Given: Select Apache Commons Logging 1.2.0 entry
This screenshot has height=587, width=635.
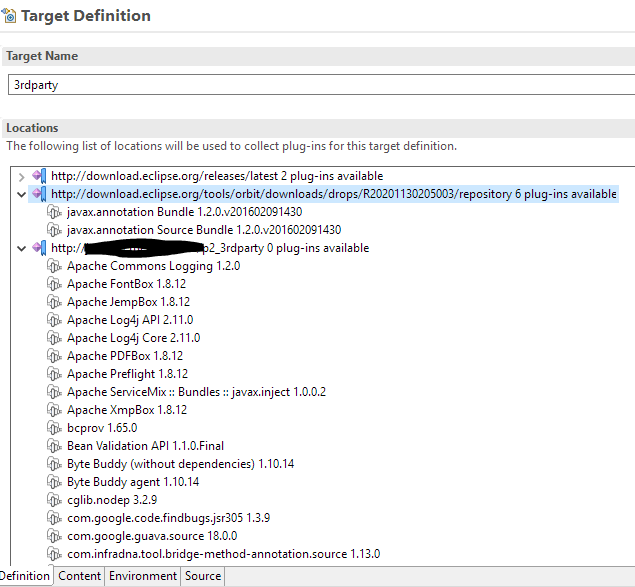Looking at the screenshot, I should point(153,266).
